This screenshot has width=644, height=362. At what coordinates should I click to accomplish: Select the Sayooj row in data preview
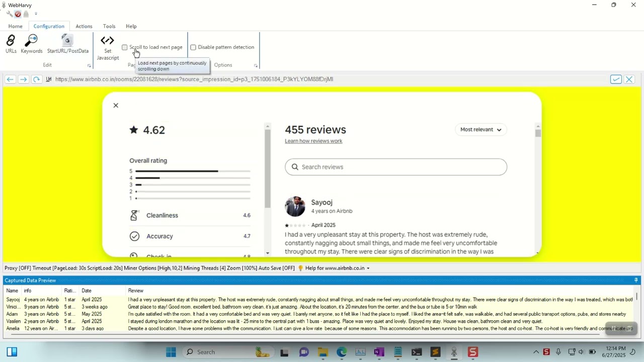click(x=319, y=300)
